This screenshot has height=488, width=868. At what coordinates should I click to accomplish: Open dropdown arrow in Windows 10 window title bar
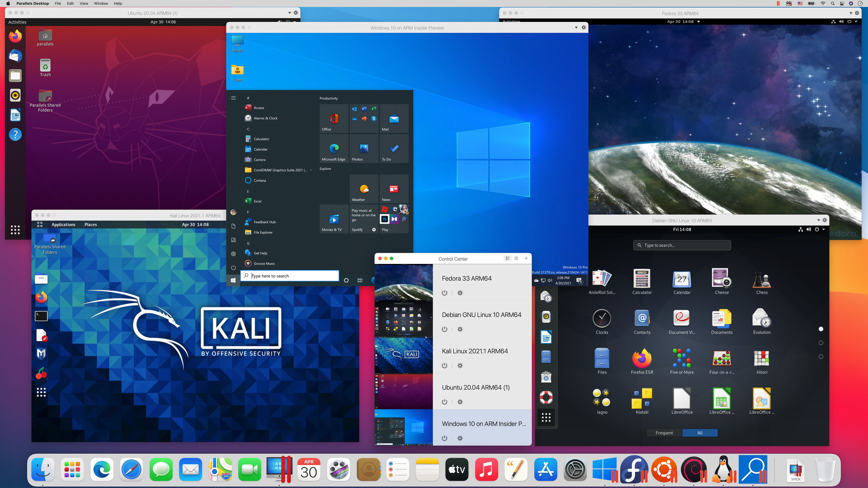coord(576,28)
